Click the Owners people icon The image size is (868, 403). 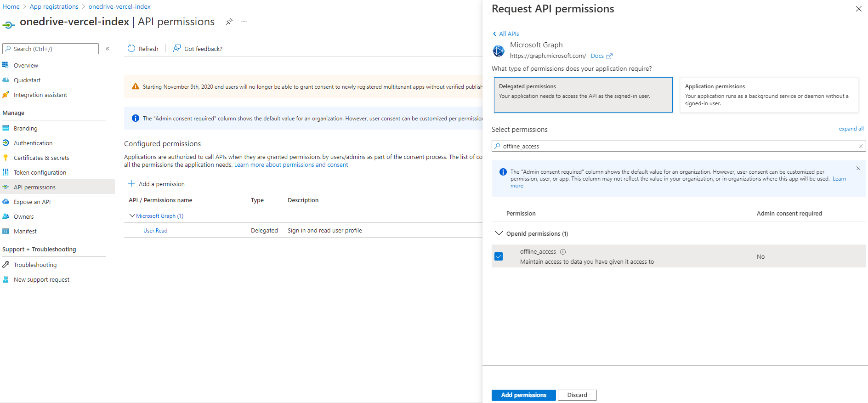tap(6, 216)
